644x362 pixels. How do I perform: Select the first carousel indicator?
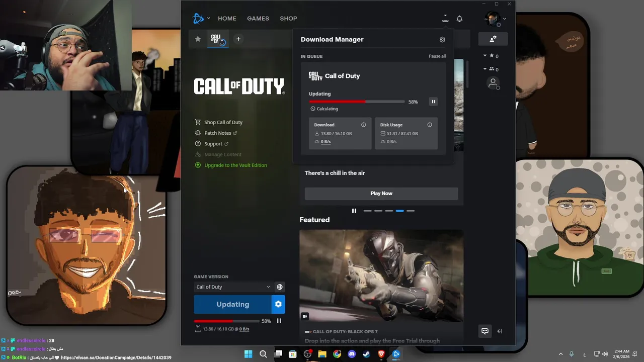click(x=367, y=211)
